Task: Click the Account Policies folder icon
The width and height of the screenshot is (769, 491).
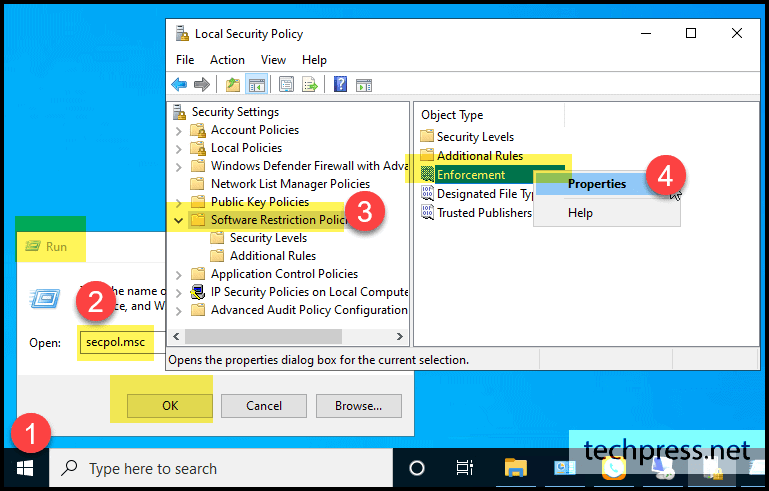Action: [198, 130]
